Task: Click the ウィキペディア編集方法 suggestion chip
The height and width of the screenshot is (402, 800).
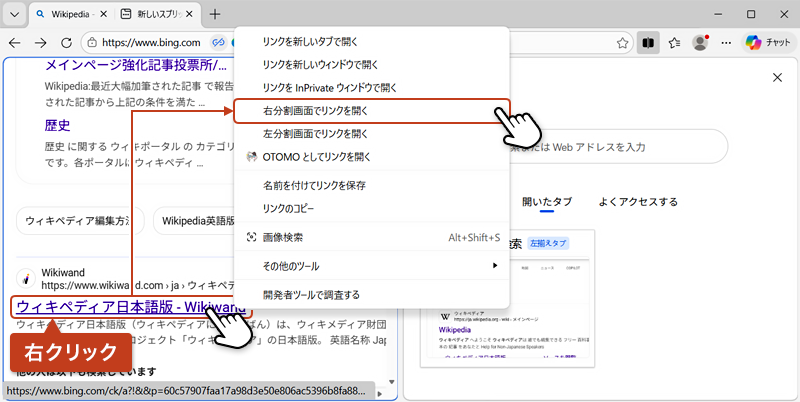Action: click(78, 221)
